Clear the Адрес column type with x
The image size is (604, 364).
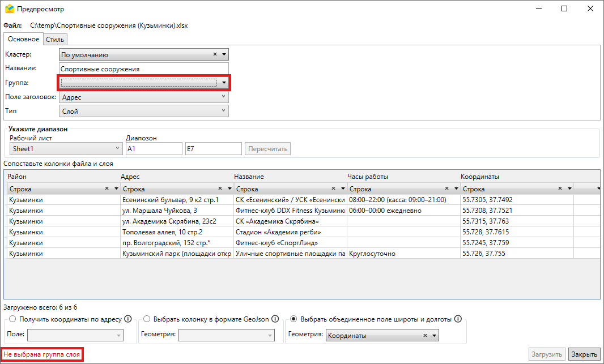click(220, 189)
